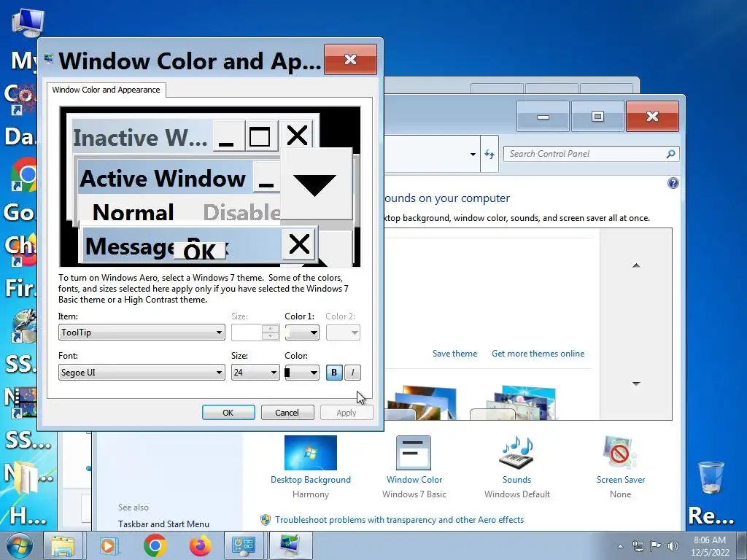Open the Window Color icon in Personalization
Viewport: 747px width, 560px height.
pos(414,453)
